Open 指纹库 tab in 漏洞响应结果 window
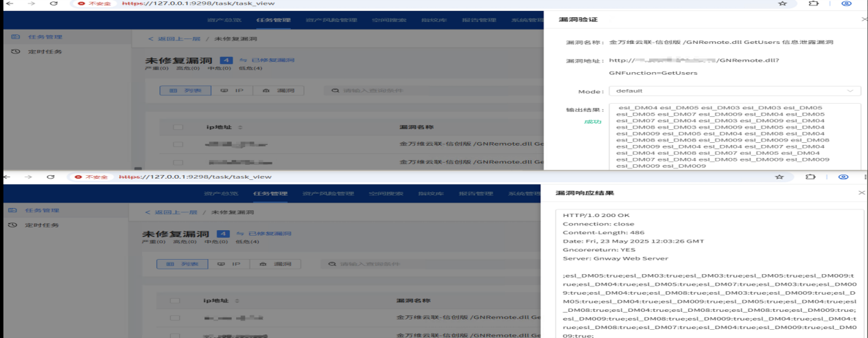Viewport: 868px width, 338px height. tap(432, 194)
